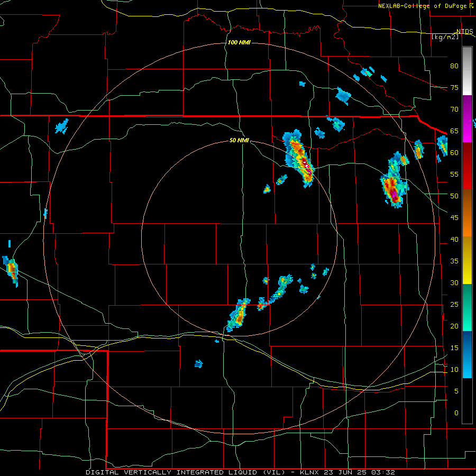
Task: Pick the red segment of the color bar
Action: coord(467,166)
